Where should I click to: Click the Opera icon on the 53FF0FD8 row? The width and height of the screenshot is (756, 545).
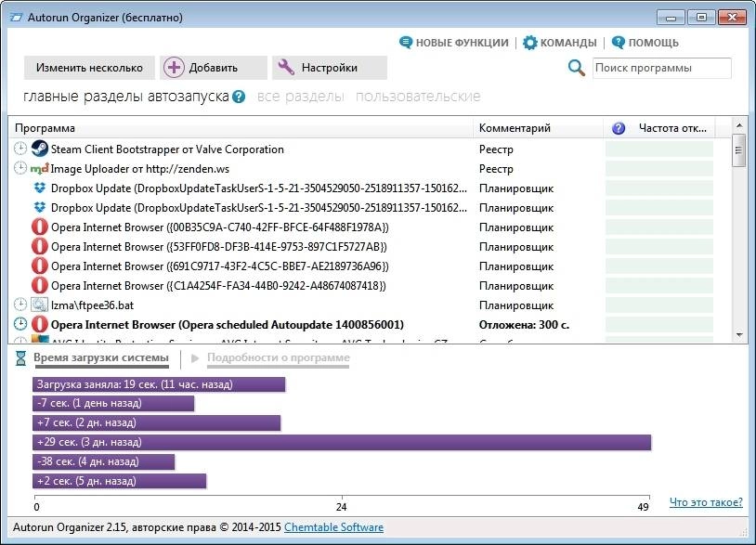(40, 246)
